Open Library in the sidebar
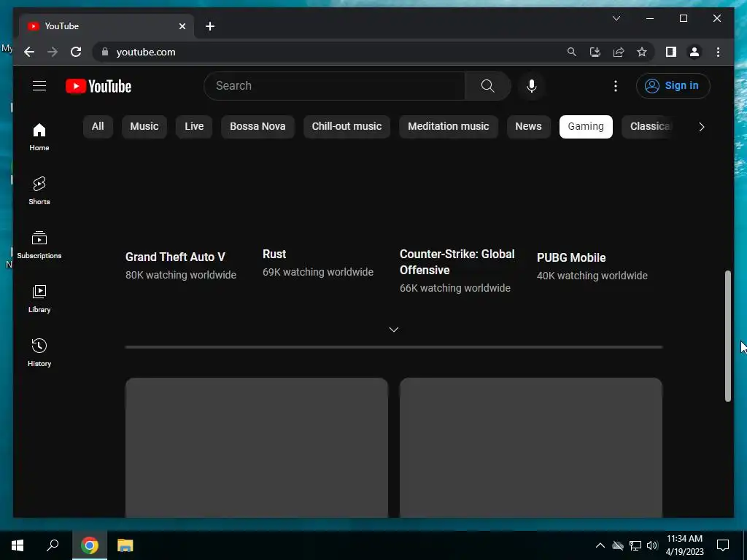 pos(39,298)
